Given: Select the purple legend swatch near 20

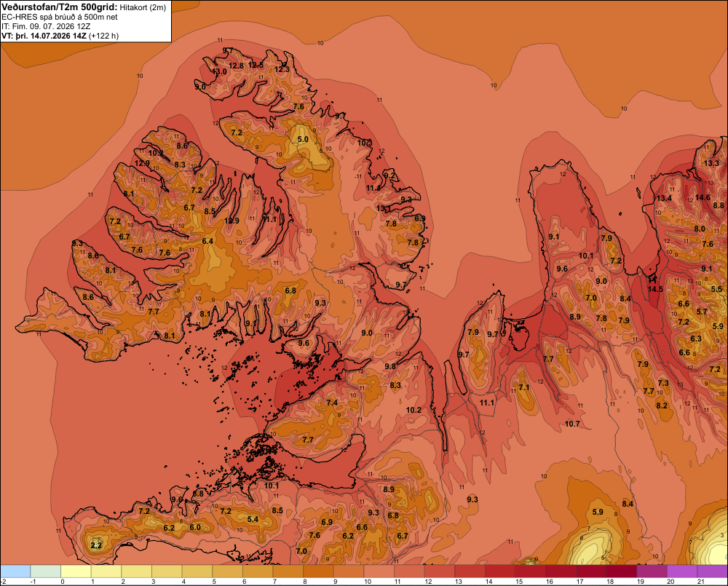Looking at the screenshot, I should tap(682, 571).
